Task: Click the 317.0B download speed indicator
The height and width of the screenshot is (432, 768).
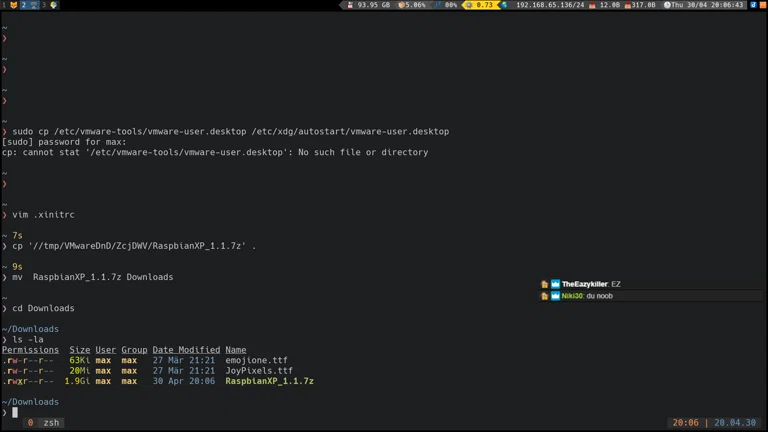Action: (640, 5)
